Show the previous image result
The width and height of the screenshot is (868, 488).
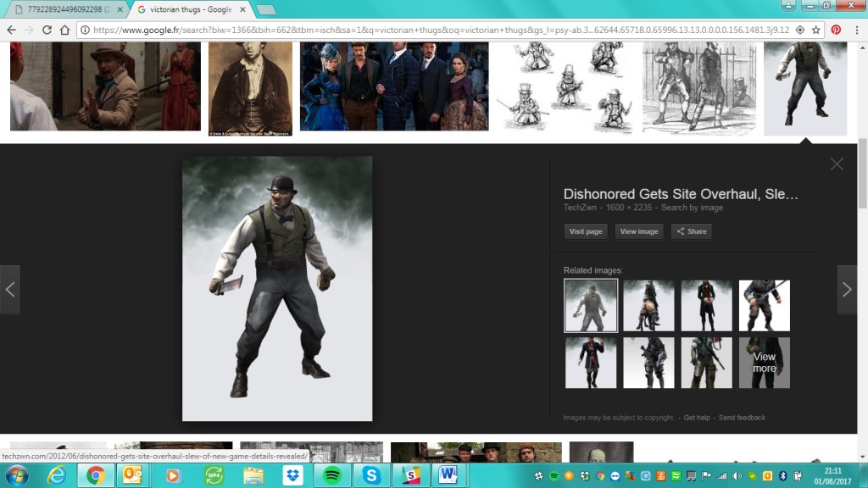click(x=10, y=290)
